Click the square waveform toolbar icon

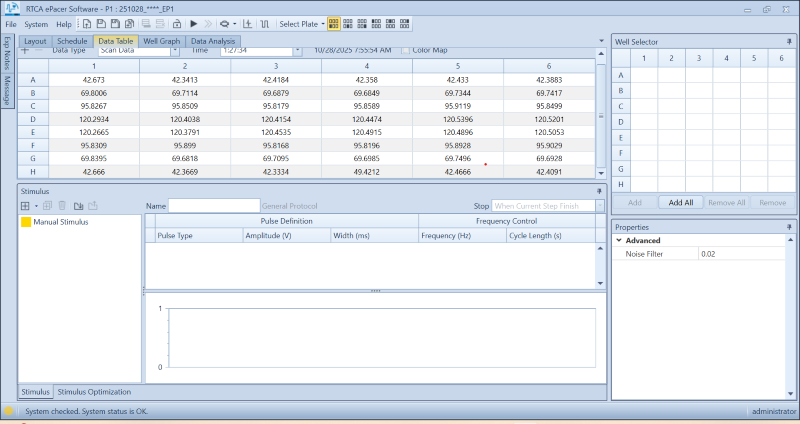pos(264,23)
